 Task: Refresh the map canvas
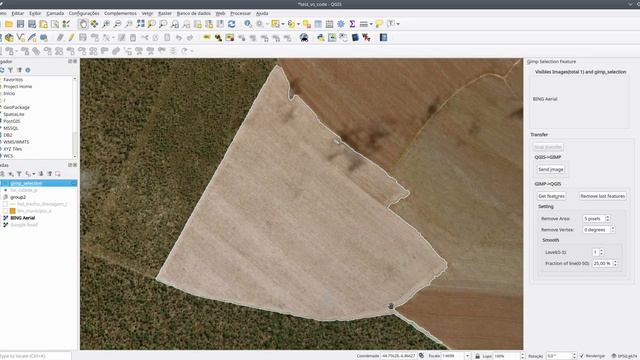pos(231,24)
